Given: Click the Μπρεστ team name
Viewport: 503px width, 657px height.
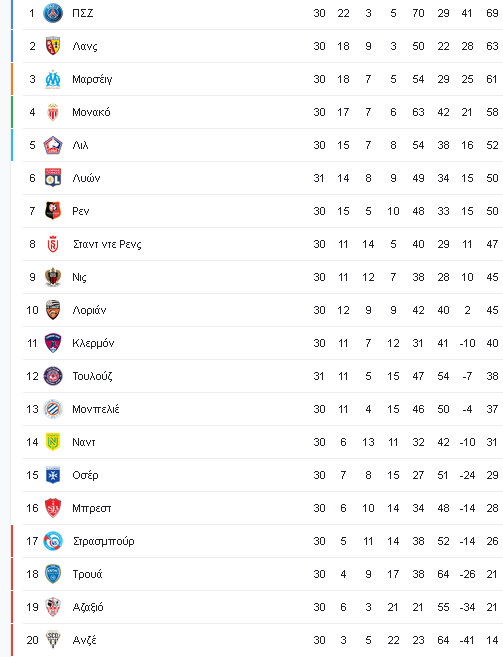Looking at the screenshot, I should tap(92, 508).
